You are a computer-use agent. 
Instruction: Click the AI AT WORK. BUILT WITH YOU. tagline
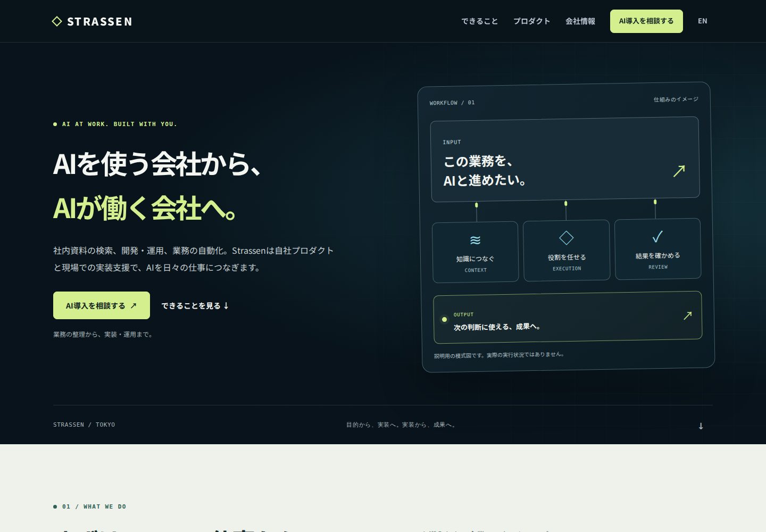click(x=119, y=124)
